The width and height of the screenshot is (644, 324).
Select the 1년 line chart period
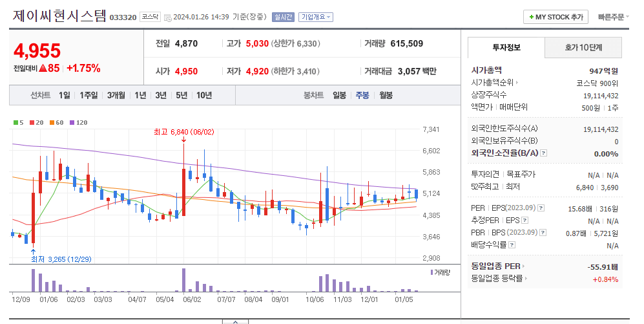pyautogui.click(x=140, y=96)
